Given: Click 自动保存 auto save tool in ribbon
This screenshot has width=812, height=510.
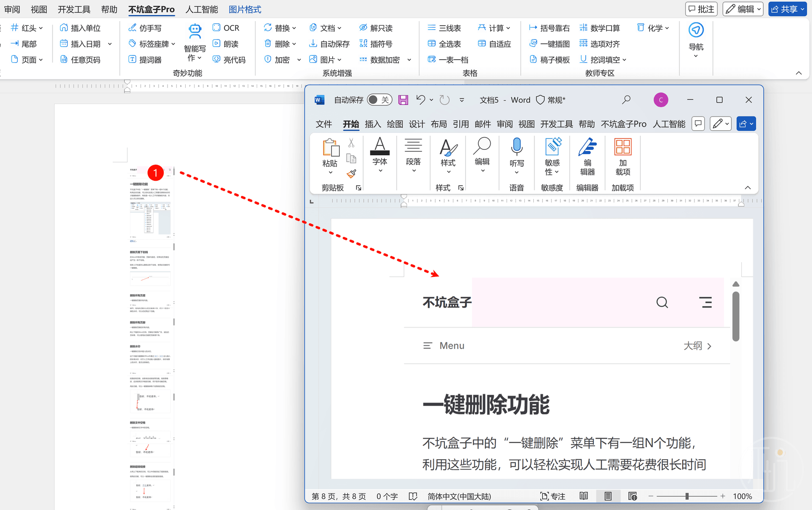Looking at the screenshot, I should pyautogui.click(x=329, y=44).
